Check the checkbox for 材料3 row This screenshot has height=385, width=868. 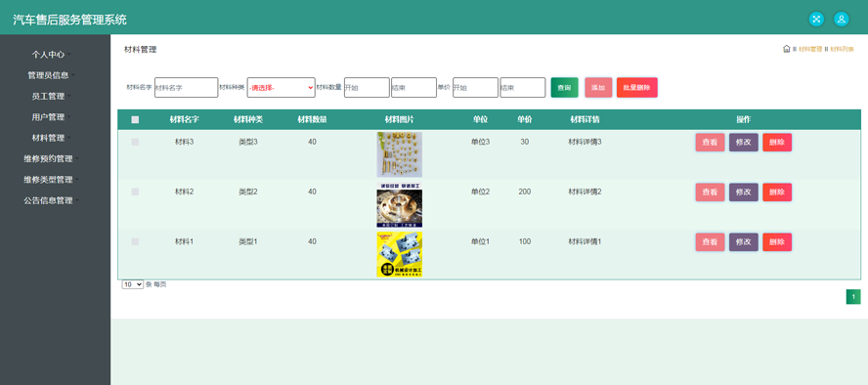135,142
